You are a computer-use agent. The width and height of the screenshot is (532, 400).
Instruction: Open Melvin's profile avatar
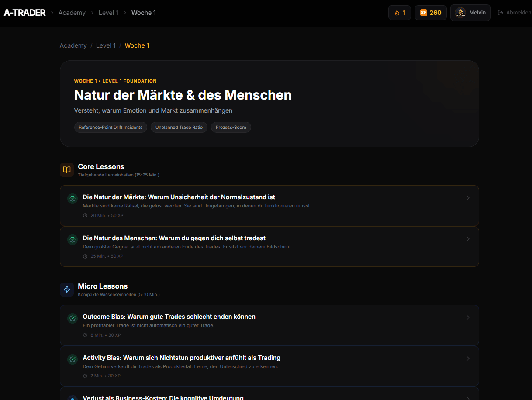coord(460,13)
